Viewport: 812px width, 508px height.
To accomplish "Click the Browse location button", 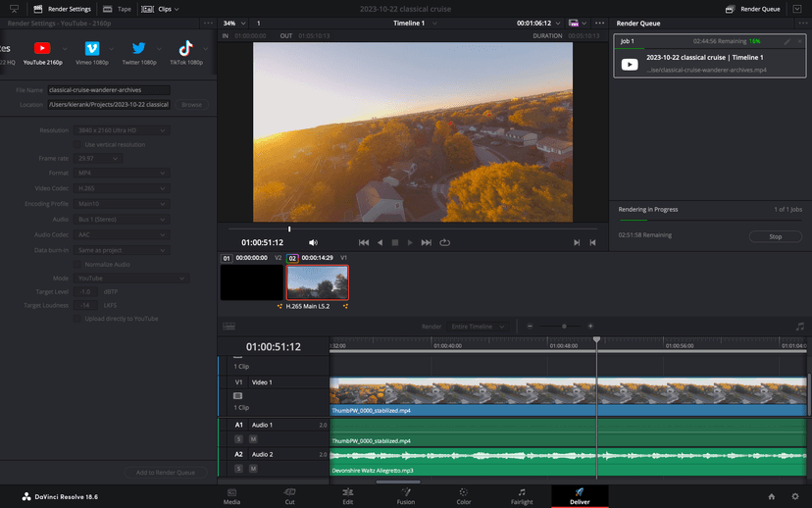I will 191,104.
